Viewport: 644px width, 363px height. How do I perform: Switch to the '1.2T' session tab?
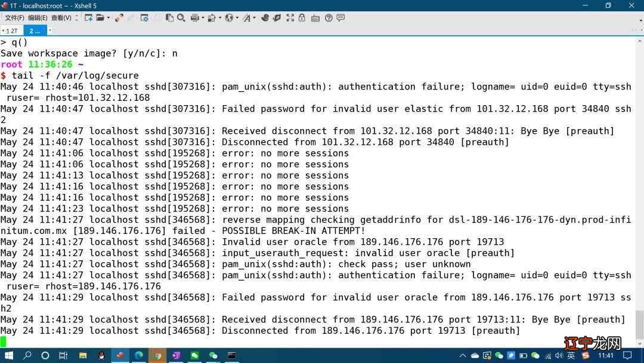12,30
